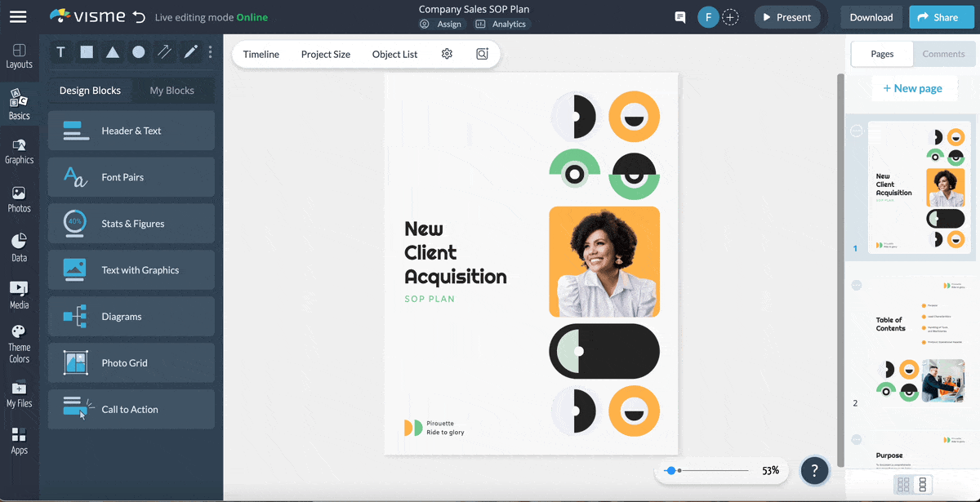Switch to the My Blocks tab
This screenshot has width=980, height=502.
click(171, 91)
